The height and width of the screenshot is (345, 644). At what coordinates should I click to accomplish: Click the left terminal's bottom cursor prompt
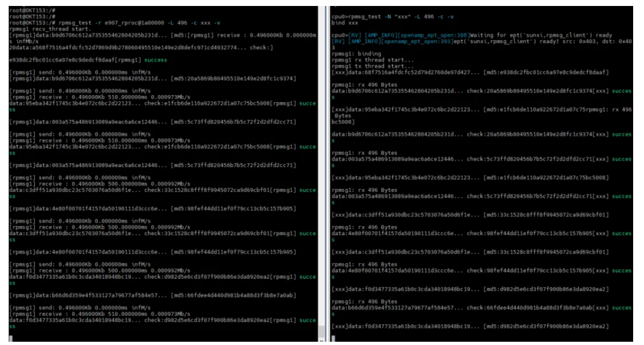pyautogui.click(x=11, y=338)
